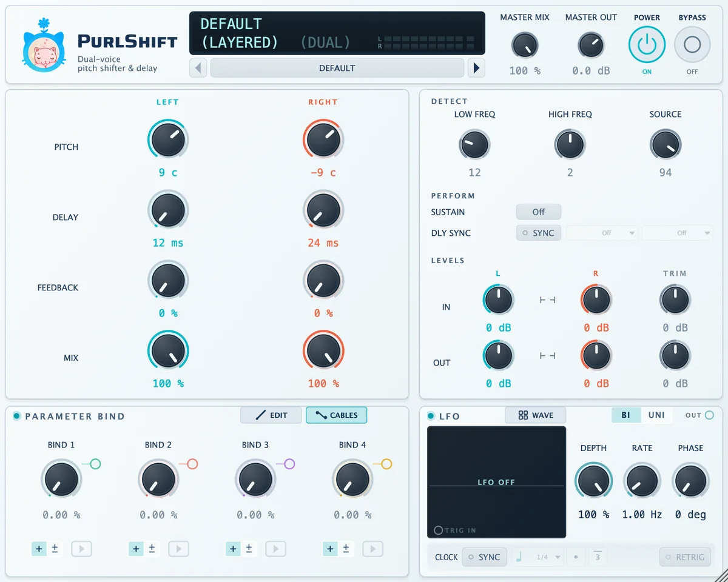Click the Bind 3 play arrow button

276,549
